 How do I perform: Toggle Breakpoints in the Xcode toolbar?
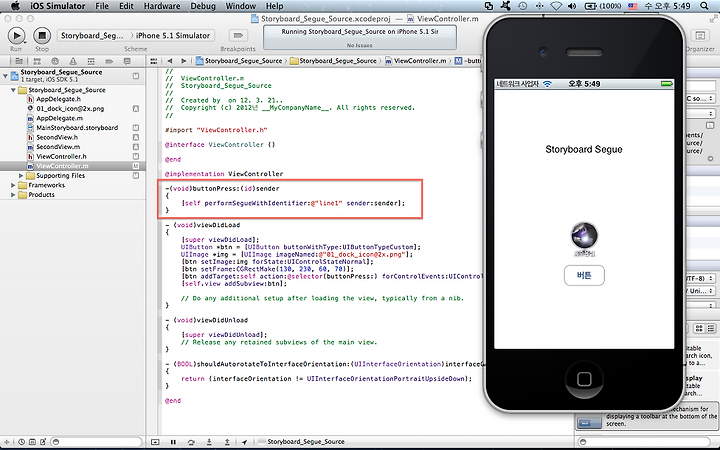point(238,35)
